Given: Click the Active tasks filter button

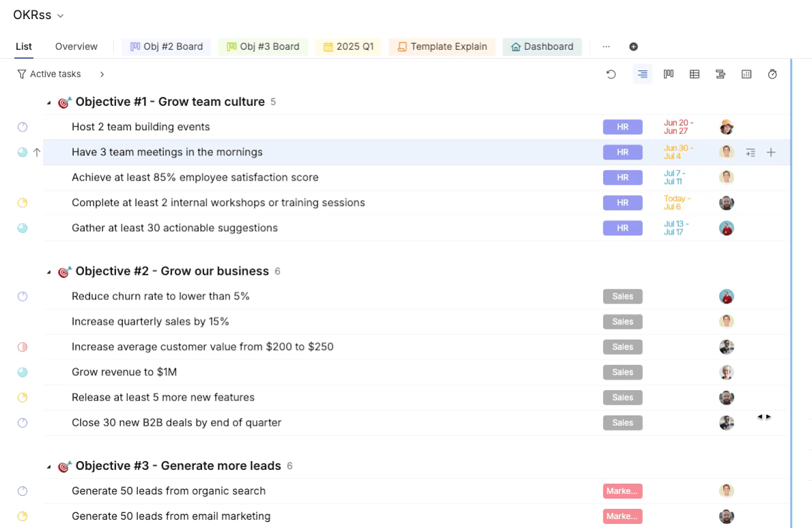Looking at the screenshot, I should (49, 74).
